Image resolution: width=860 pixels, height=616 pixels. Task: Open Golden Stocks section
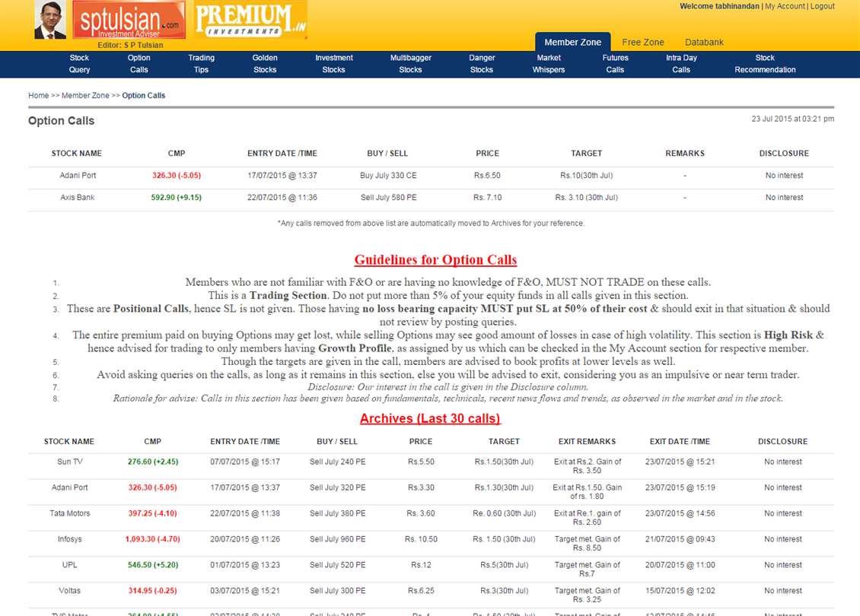(265, 64)
